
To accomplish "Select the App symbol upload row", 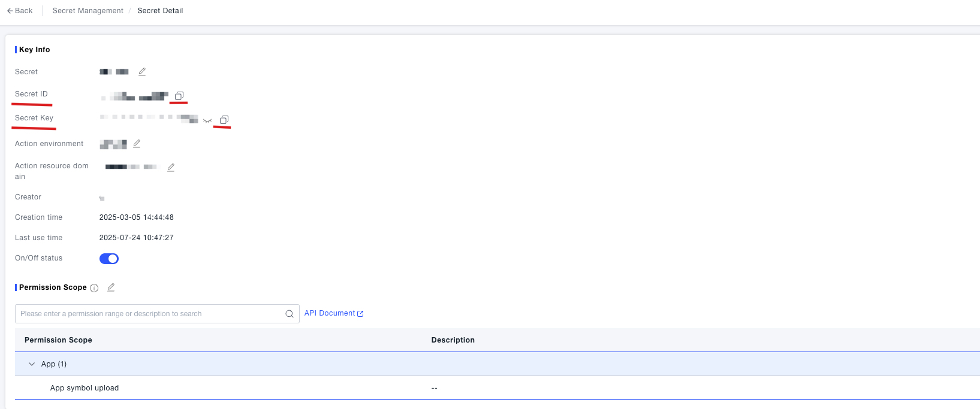I will [85, 388].
